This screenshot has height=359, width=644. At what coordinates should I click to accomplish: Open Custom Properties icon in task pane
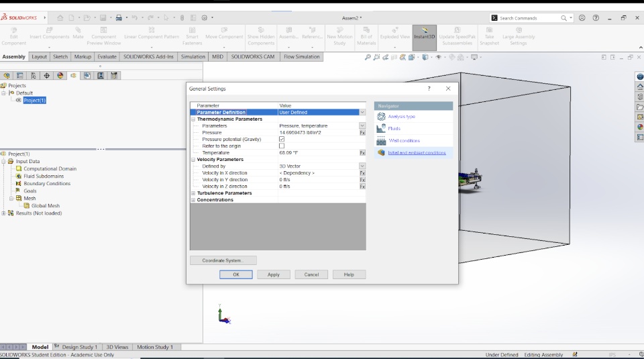pos(640,137)
